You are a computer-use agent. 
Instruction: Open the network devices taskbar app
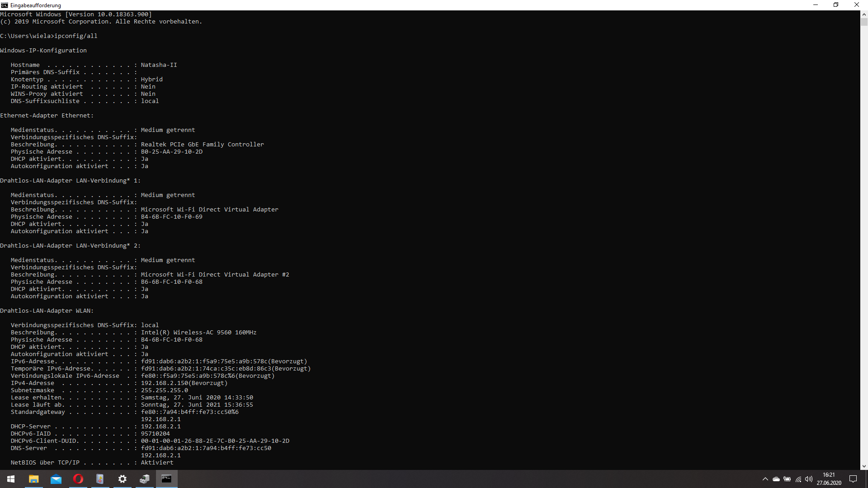145,479
